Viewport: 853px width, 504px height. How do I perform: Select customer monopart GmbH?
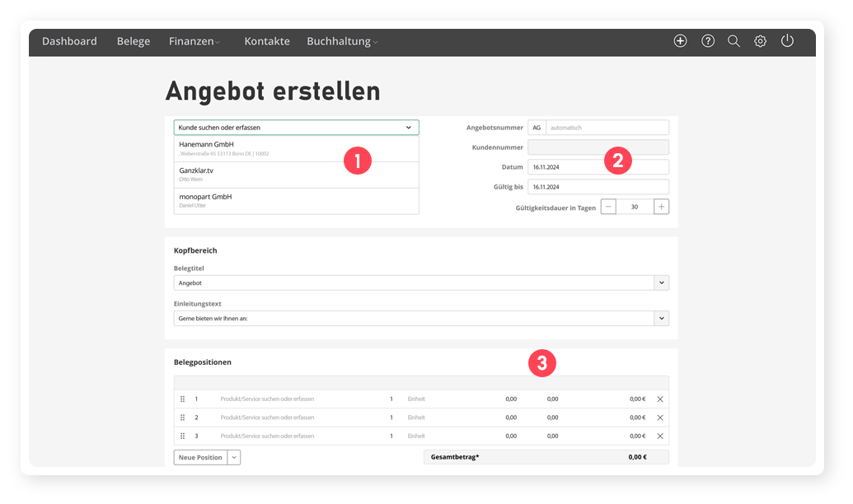point(297,201)
